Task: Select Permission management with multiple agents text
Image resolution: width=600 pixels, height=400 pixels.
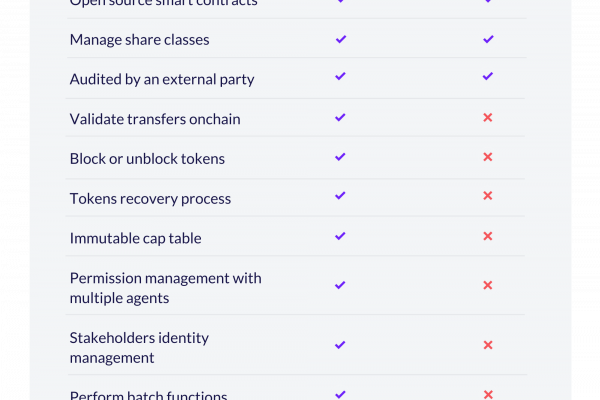Action: [166, 288]
